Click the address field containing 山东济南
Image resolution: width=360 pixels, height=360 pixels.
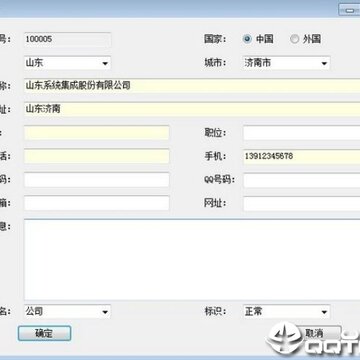tap(192, 109)
